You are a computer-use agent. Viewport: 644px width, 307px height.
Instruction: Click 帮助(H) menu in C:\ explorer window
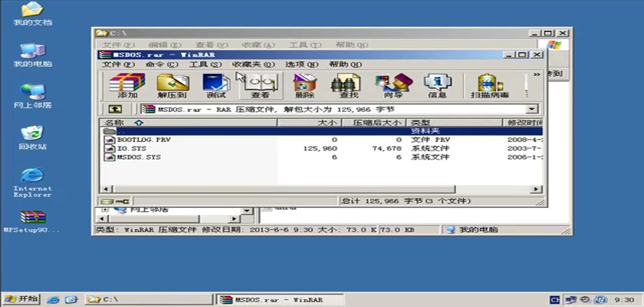point(352,45)
